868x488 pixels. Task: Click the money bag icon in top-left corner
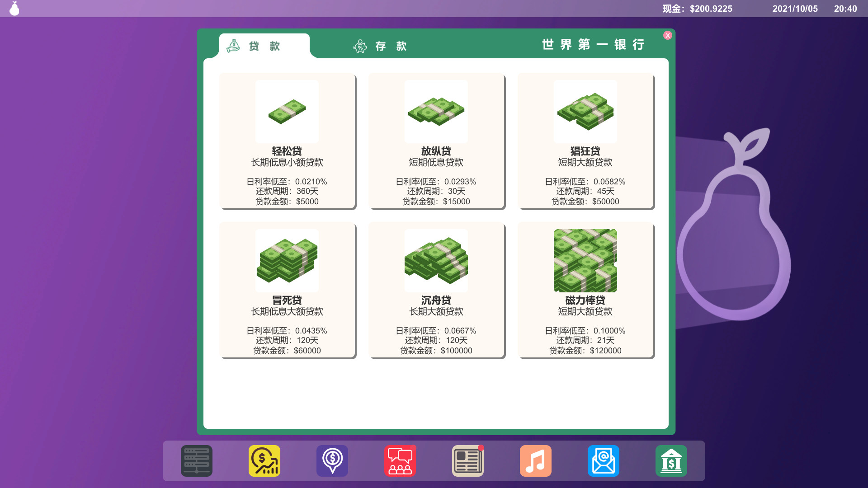click(x=14, y=8)
